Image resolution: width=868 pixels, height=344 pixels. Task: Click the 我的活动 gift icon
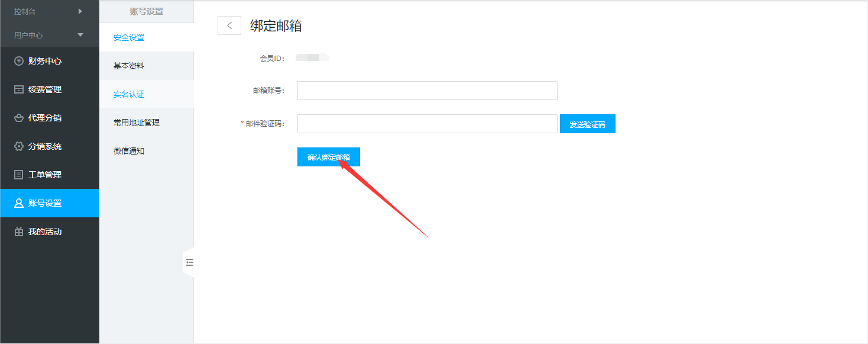[x=19, y=232]
